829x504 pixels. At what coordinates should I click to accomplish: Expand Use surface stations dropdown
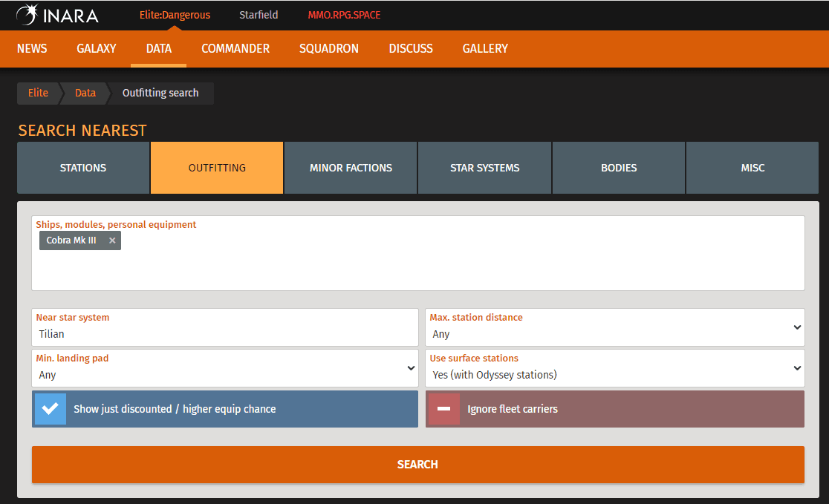[614, 368]
